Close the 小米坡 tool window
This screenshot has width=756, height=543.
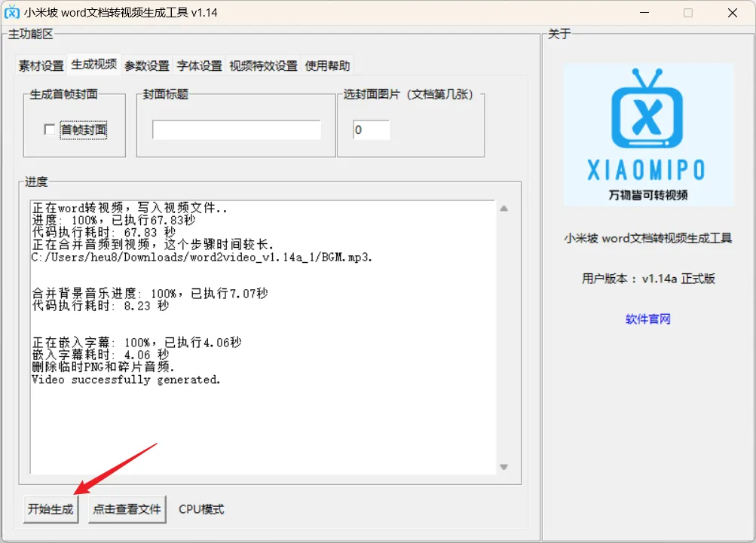click(732, 13)
